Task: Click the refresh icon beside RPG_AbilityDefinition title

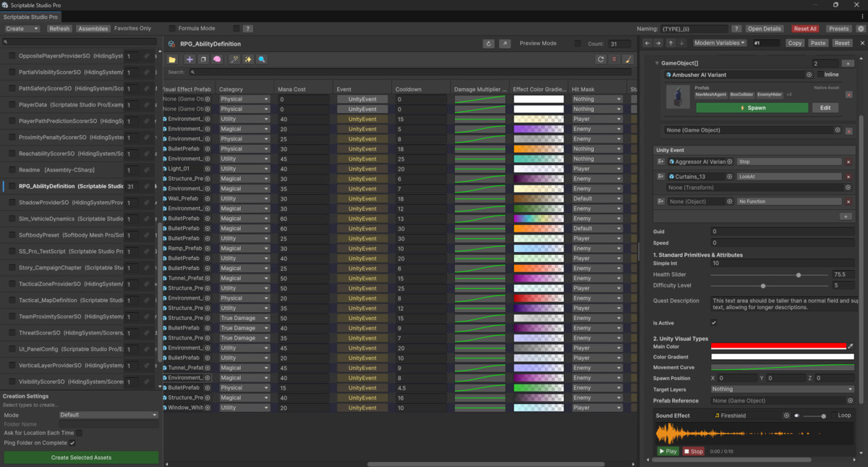Action: pyautogui.click(x=489, y=43)
